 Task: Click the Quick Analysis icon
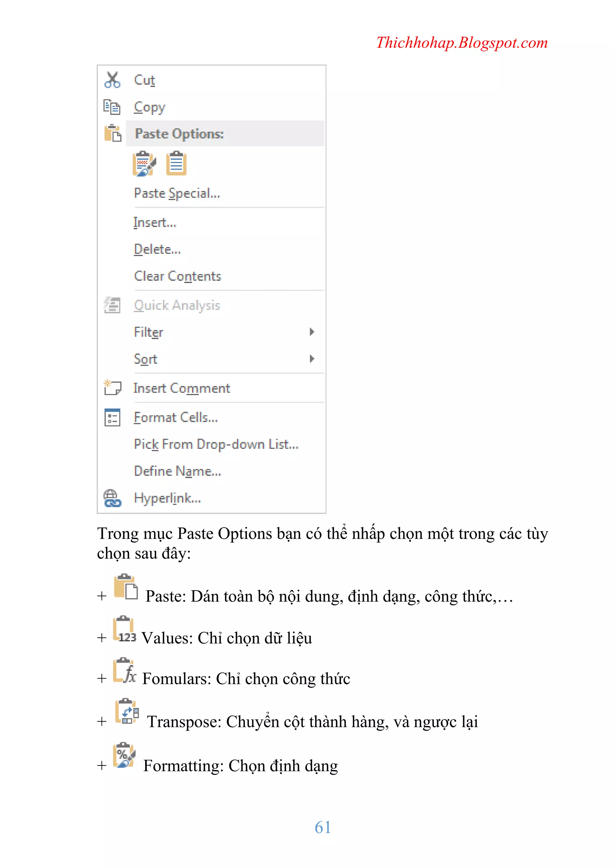pyautogui.click(x=112, y=305)
